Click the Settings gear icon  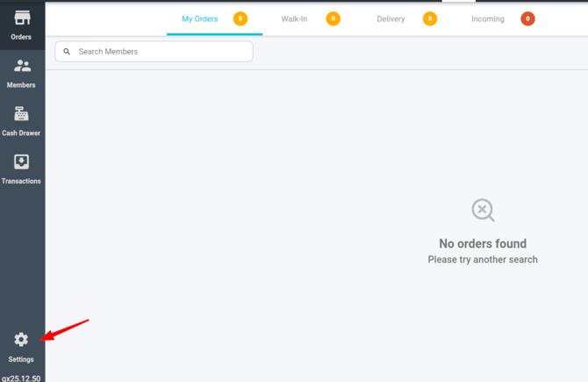tap(21, 340)
